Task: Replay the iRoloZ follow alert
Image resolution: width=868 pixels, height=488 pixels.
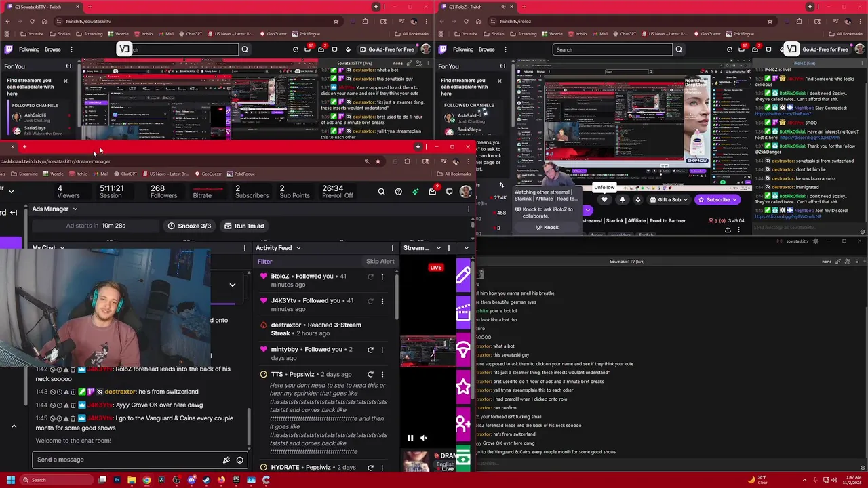Action: 370,277
